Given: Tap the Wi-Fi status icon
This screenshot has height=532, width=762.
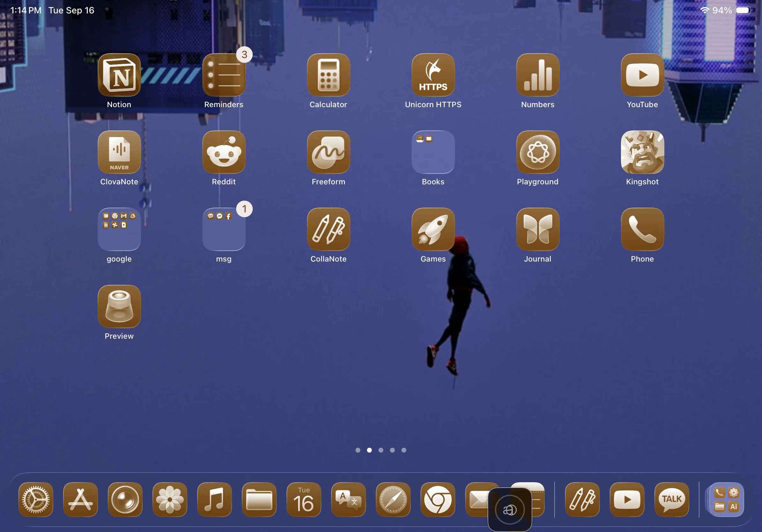Looking at the screenshot, I should (x=704, y=10).
